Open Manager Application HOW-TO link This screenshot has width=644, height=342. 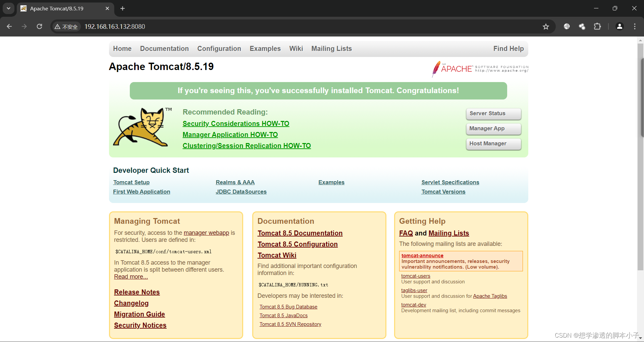pyautogui.click(x=230, y=135)
